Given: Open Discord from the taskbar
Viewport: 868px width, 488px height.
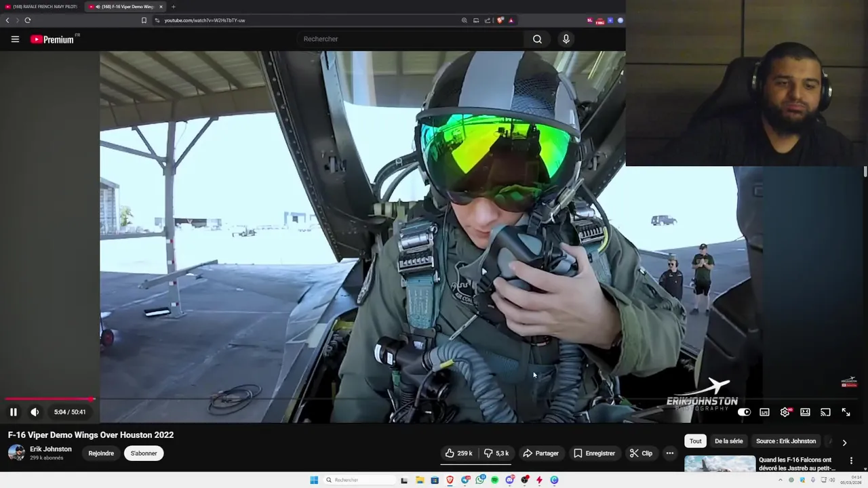Looking at the screenshot, I should [x=510, y=480].
